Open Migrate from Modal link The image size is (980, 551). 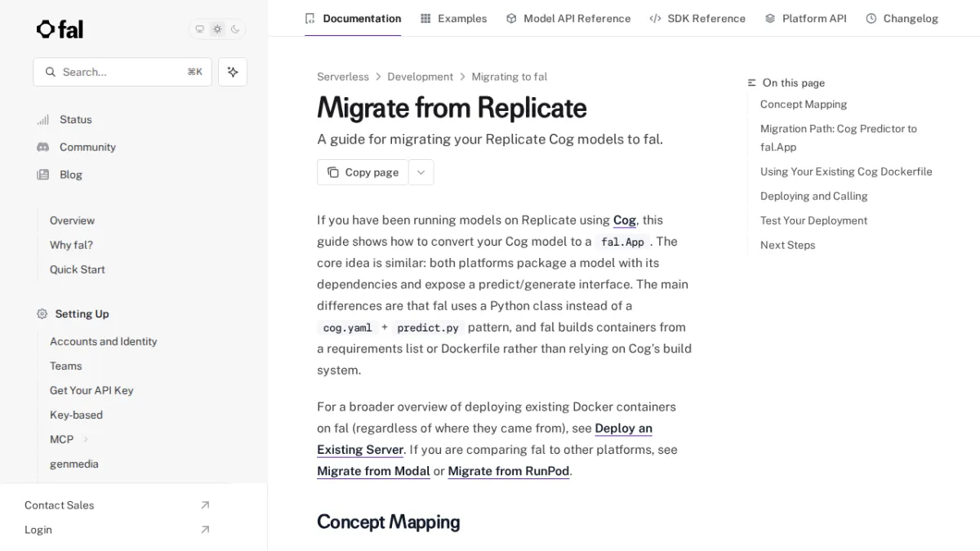[373, 471]
